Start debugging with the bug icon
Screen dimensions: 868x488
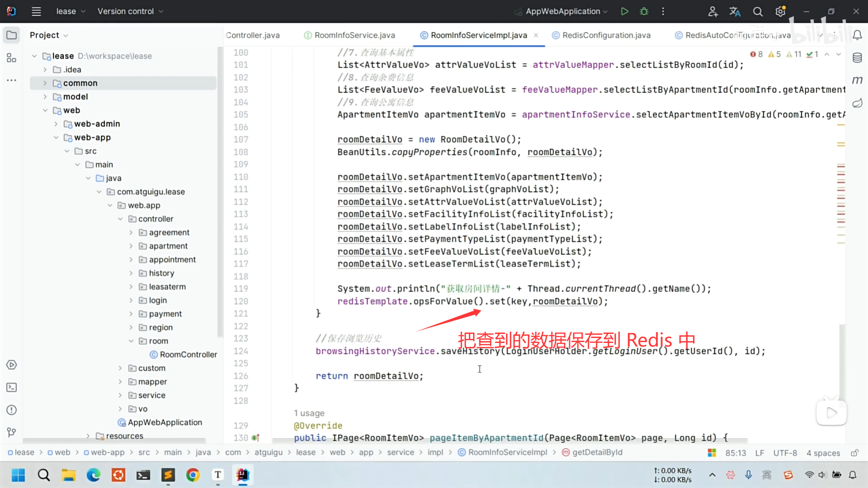tap(644, 11)
